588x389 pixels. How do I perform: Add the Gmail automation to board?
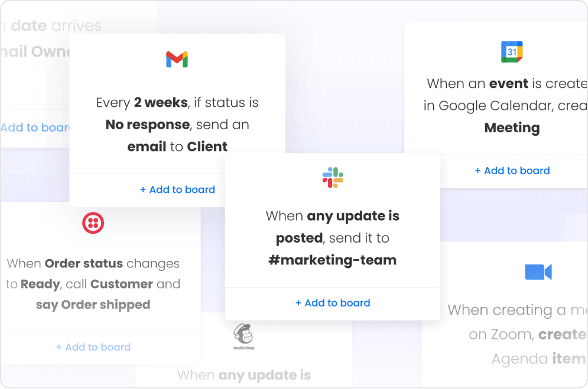(177, 190)
